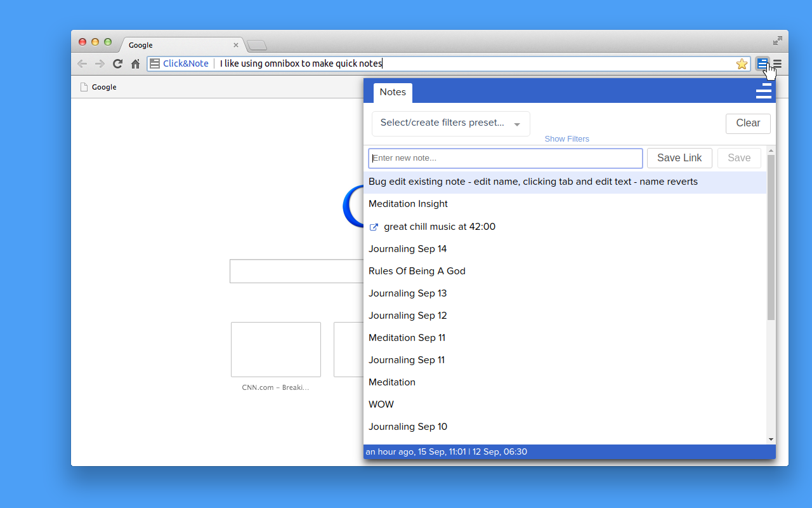The width and height of the screenshot is (812, 508).
Task: Select the Google tab
Action: [181, 45]
